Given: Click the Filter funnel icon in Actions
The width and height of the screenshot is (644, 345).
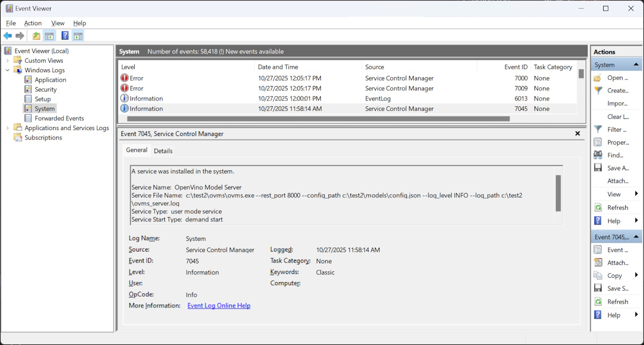Looking at the screenshot, I should pyautogui.click(x=598, y=130).
